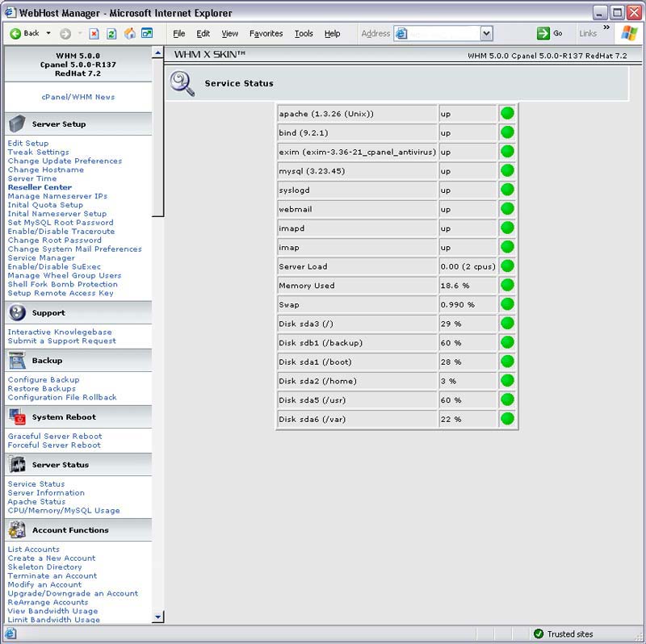Click the Go button
This screenshot has height=644, width=646.
(550, 33)
